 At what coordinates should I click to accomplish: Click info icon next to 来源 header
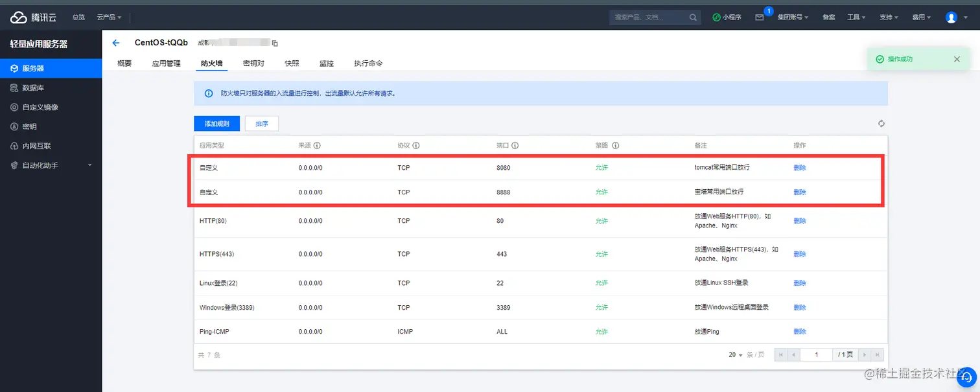click(x=318, y=146)
